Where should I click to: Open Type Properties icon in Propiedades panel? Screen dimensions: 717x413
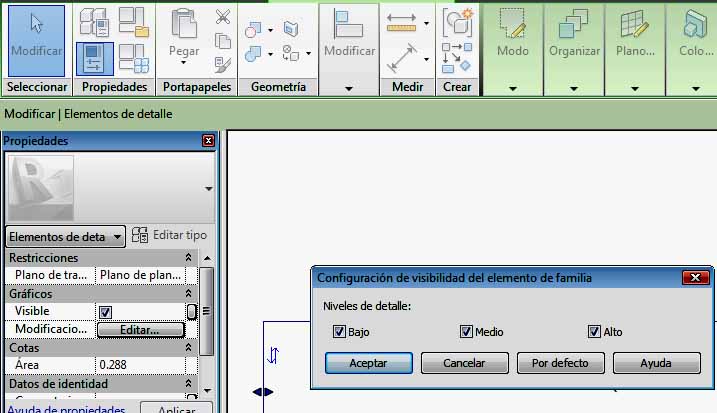(94, 22)
